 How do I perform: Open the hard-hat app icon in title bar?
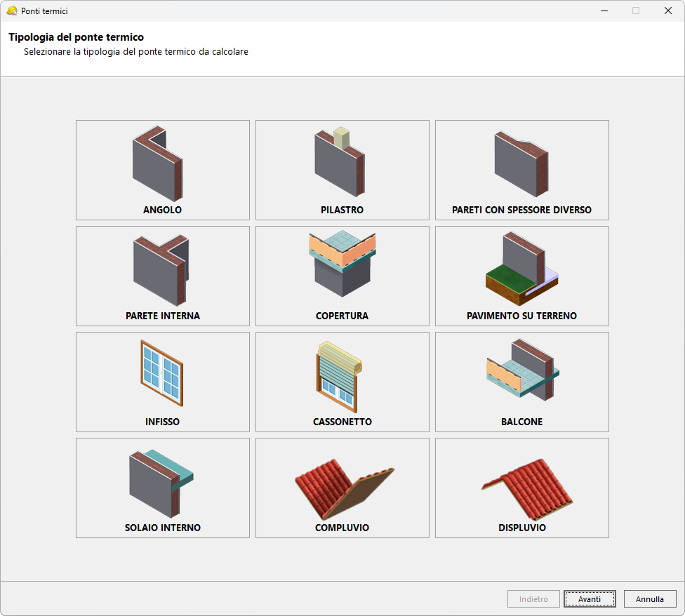[x=11, y=11]
